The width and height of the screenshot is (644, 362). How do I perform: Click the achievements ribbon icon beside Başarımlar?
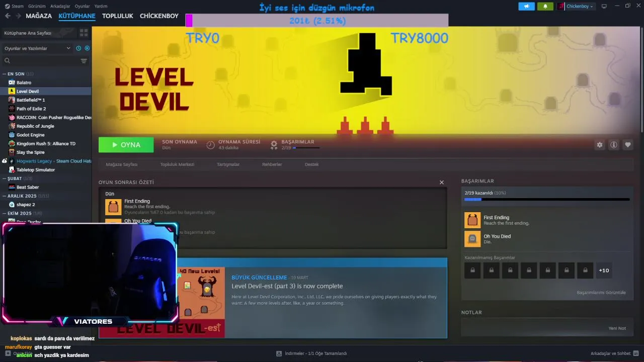coord(274,145)
